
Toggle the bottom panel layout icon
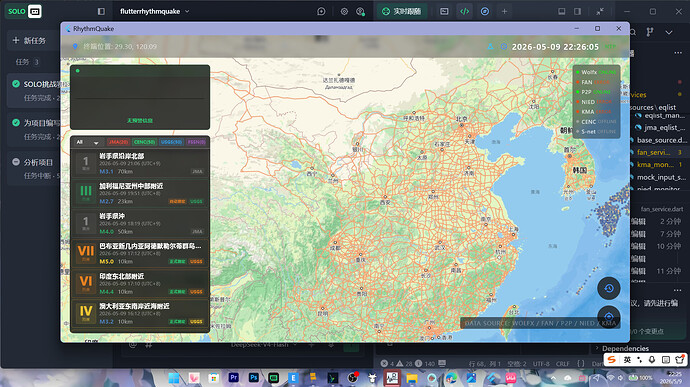tap(562, 11)
